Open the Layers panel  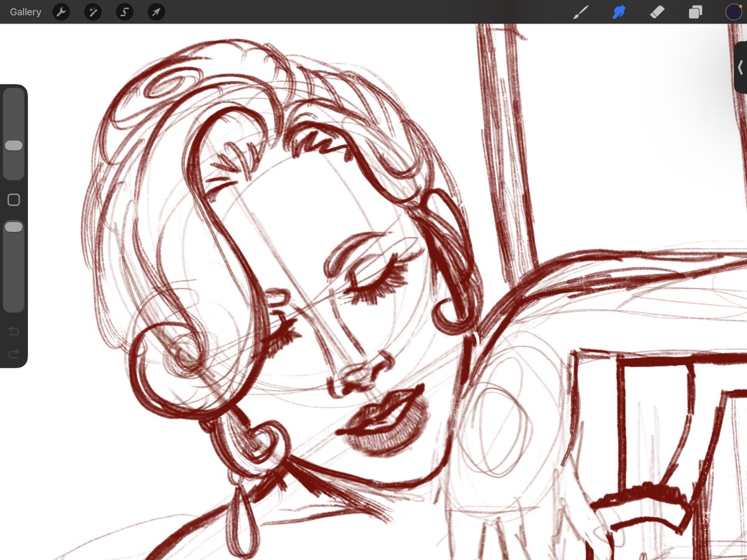tap(695, 12)
